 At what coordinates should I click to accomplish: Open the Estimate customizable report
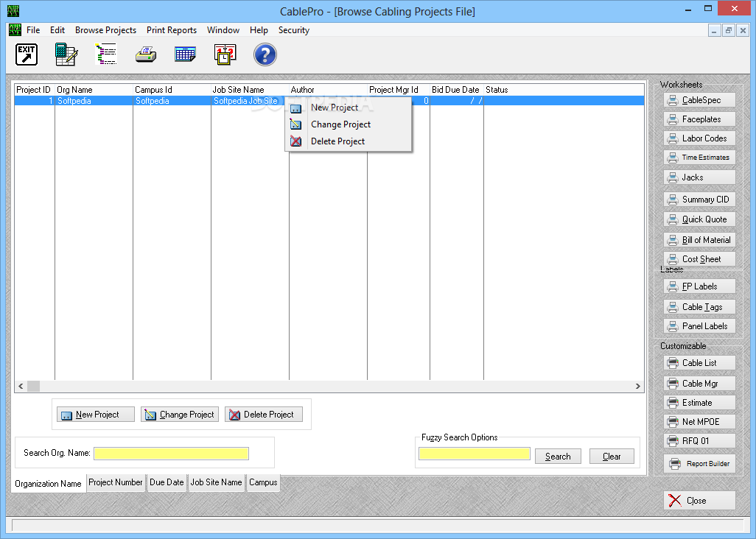coord(699,403)
